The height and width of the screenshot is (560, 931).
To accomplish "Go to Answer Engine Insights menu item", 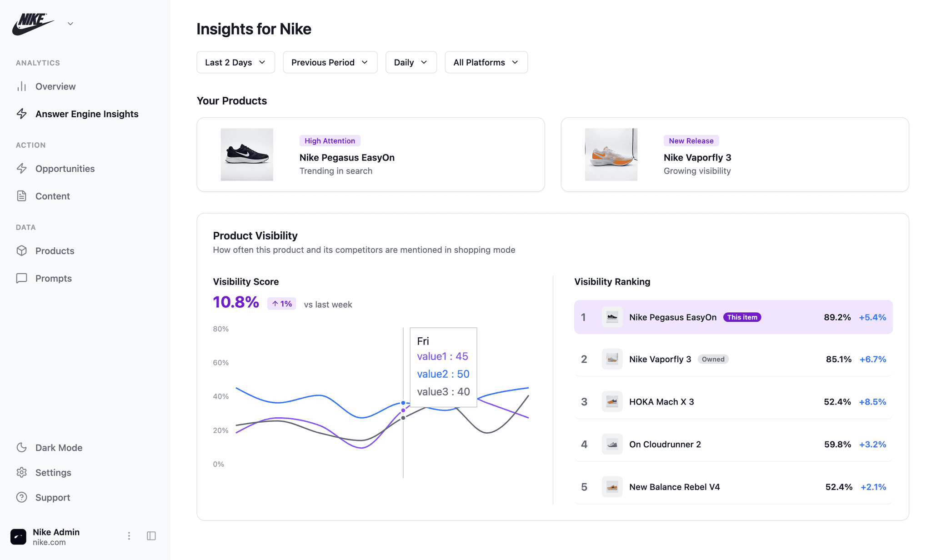I will click(86, 114).
